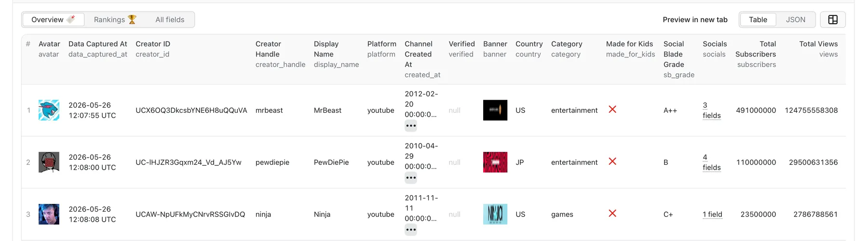The height and width of the screenshot is (241, 868).
Task: Click subscriber count 110000000
Action: pyautogui.click(x=756, y=162)
